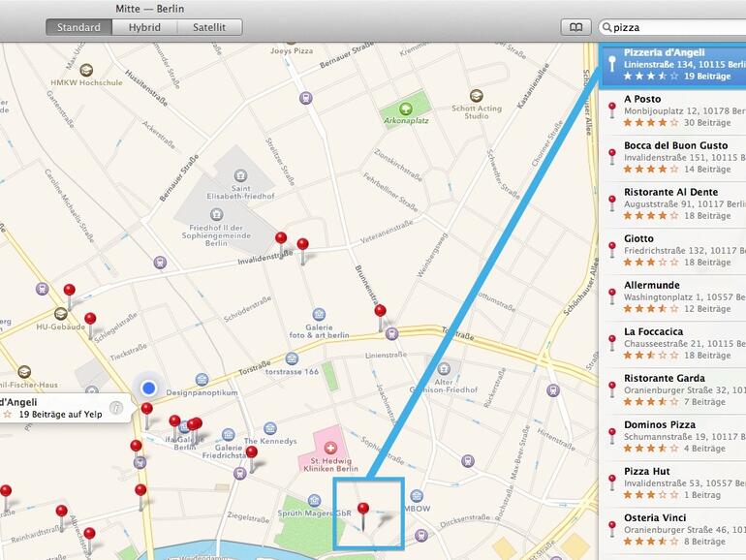Select Bocca del Buon Gusto result
Screen dimensions: 746x560
672,158
